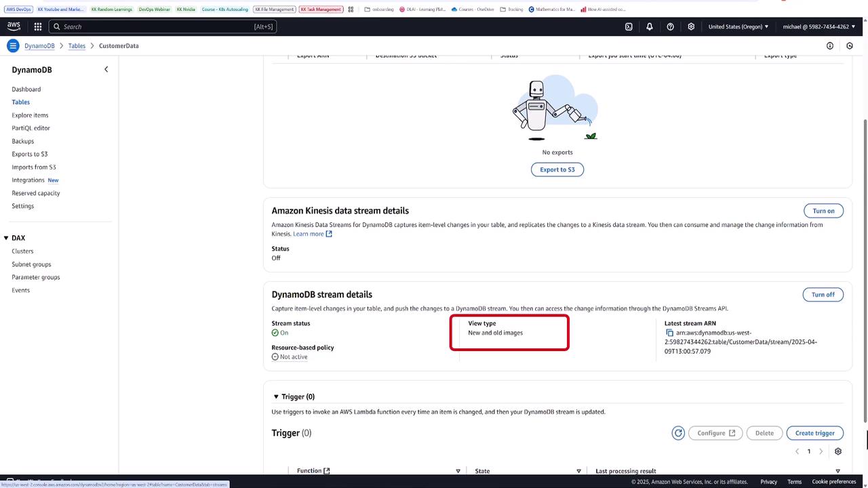Open the AWS console home logo
The image size is (868, 488).
(14, 26)
